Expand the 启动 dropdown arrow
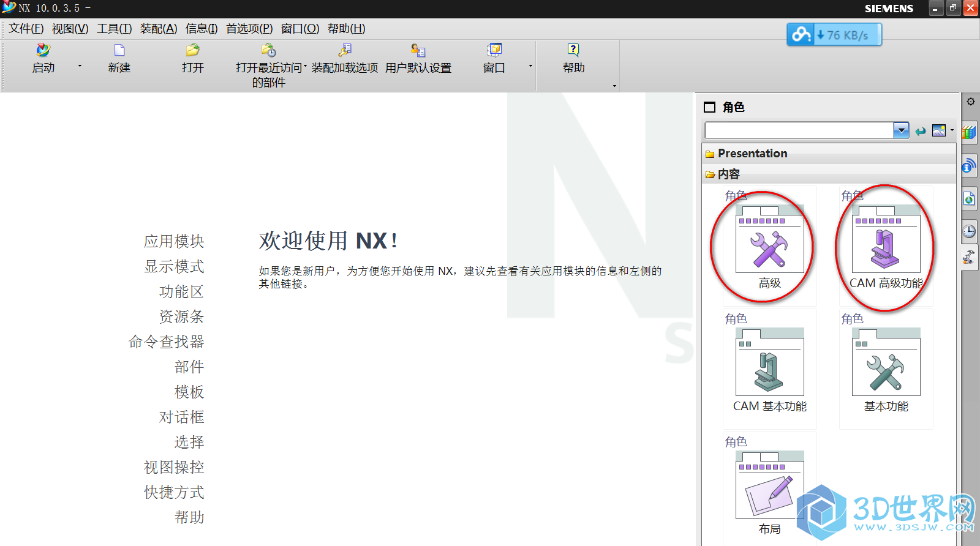Screen dimensions: 980x546 pos(80,65)
